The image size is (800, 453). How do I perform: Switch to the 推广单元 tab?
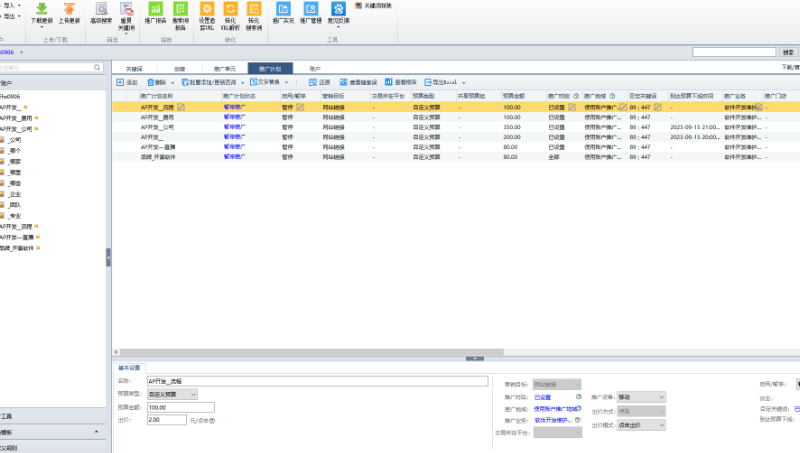(x=224, y=68)
